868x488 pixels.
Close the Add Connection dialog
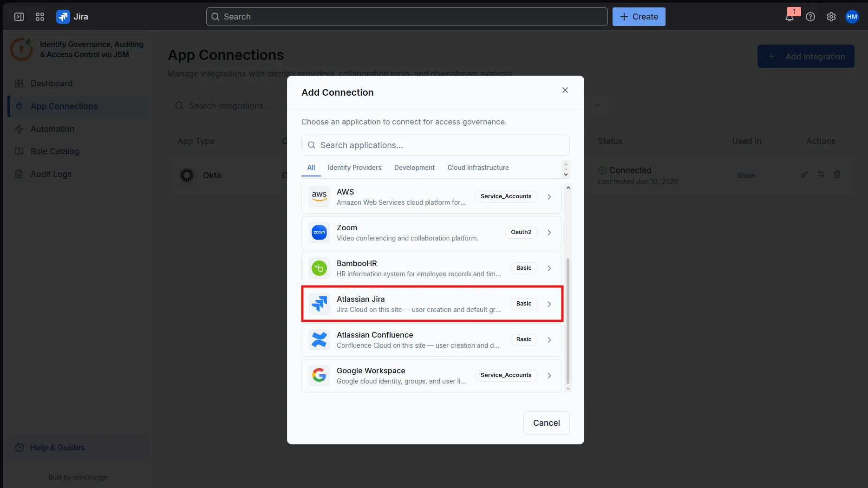pyautogui.click(x=565, y=90)
